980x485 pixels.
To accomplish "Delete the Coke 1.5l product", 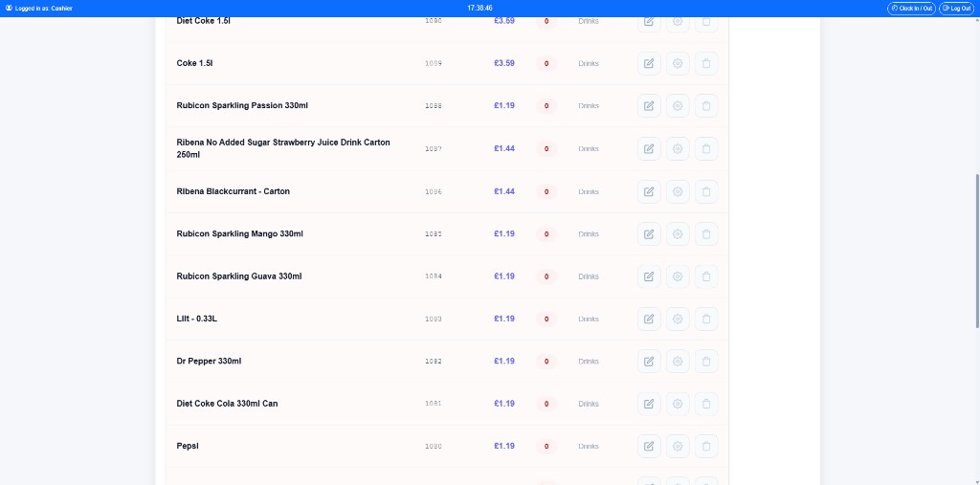I will coord(706,63).
